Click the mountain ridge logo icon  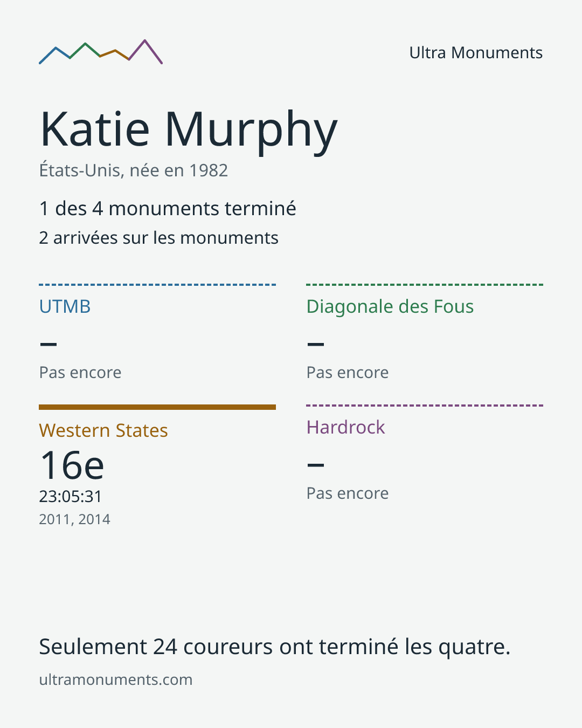pos(101,52)
